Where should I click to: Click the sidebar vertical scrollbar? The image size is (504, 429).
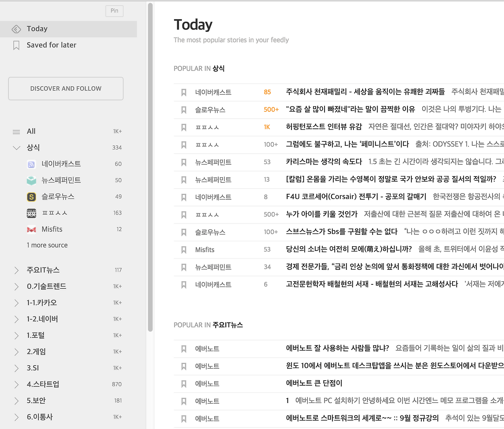pos(150,167)
